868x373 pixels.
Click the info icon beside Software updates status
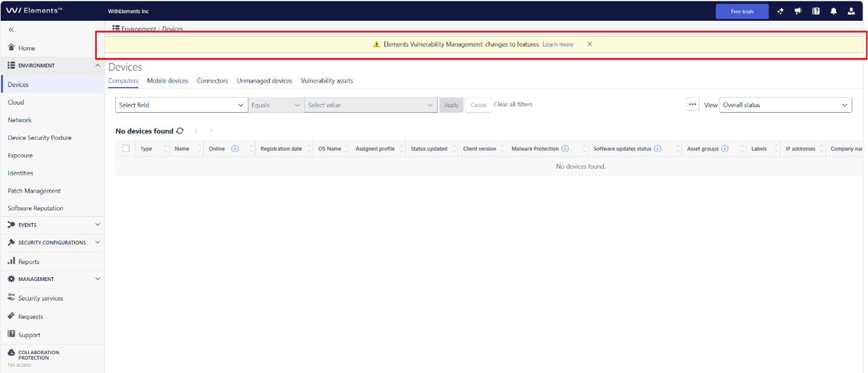[x=658, y=149]
